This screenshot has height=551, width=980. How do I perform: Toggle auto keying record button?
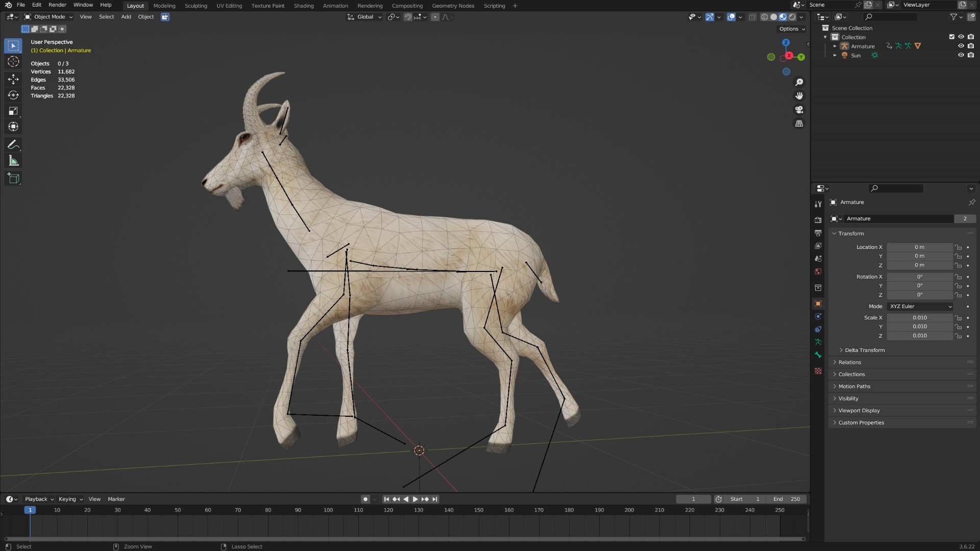pos(365,499)
